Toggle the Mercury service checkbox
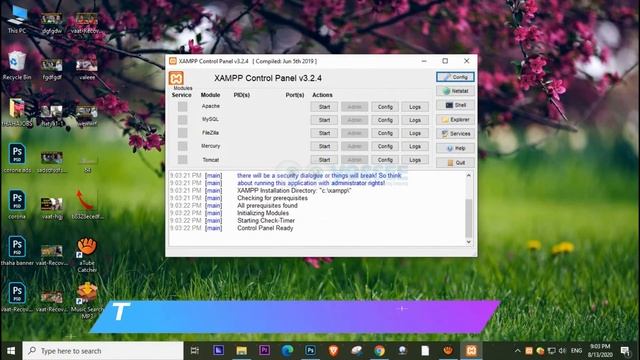Screen dimensions: 640x360 pos(182,146)
